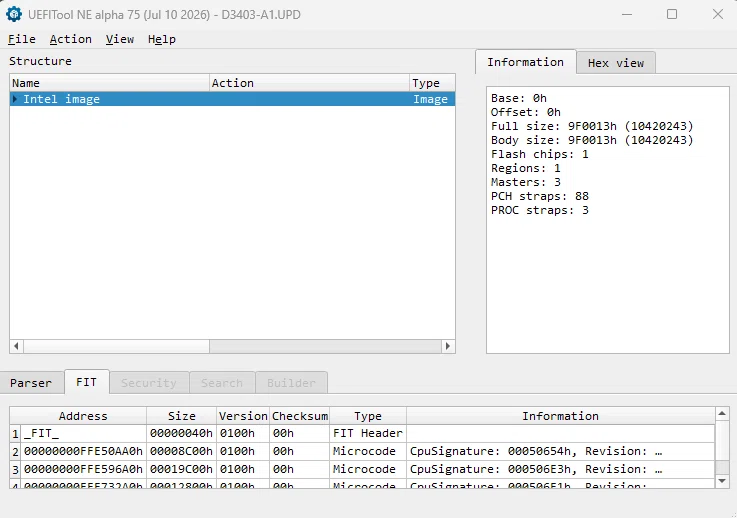Select address cell 00000000FFE596A0h

click(83, 469)
